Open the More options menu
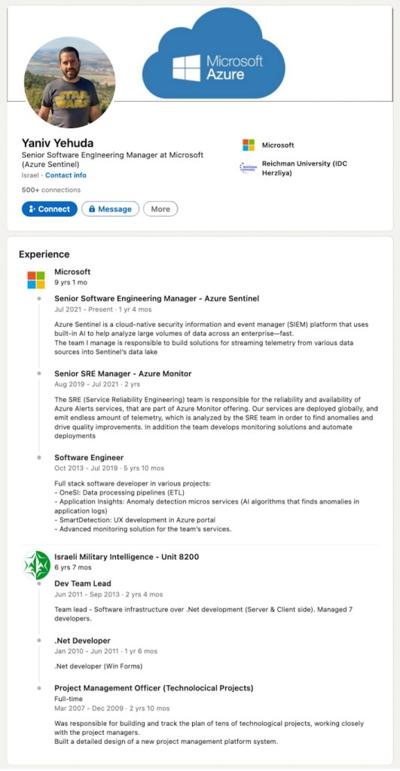This screenshot has width=400, height=771. pyautogui.click(x=160, y=209)
